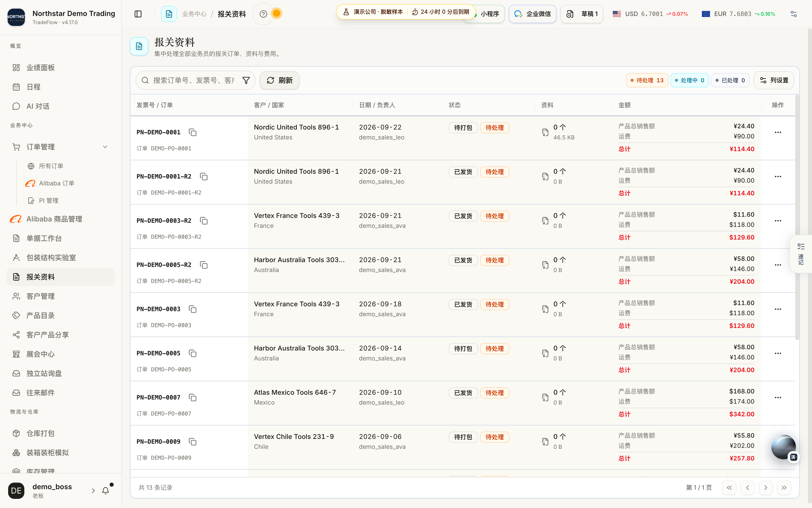812x508 pixels.
Task: Copy invoice number PN-DEMO-0009
Action: tap(193, 441)
